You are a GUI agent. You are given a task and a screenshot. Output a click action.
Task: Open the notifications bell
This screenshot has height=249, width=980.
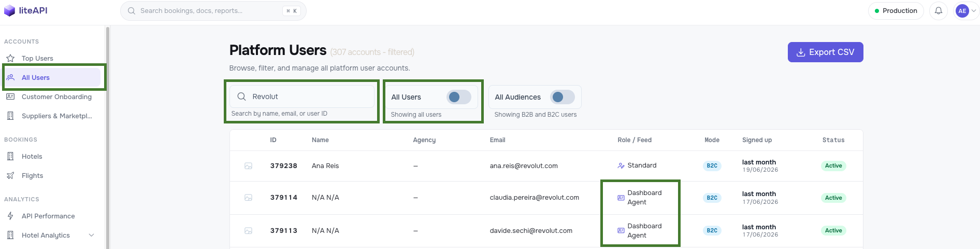939,11
